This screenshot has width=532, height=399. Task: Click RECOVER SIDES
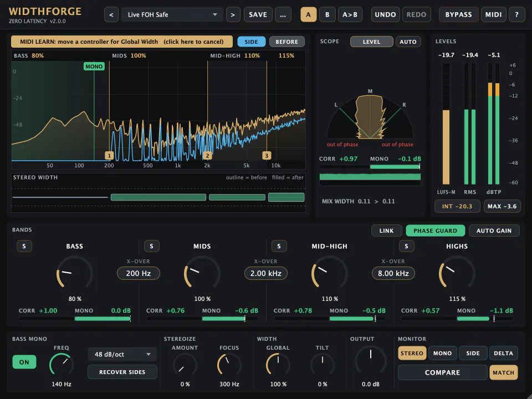pos(122,372)
